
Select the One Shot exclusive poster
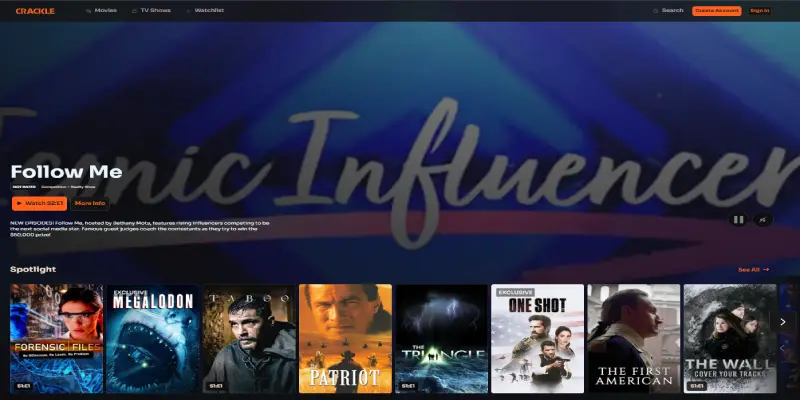point(537,338)
